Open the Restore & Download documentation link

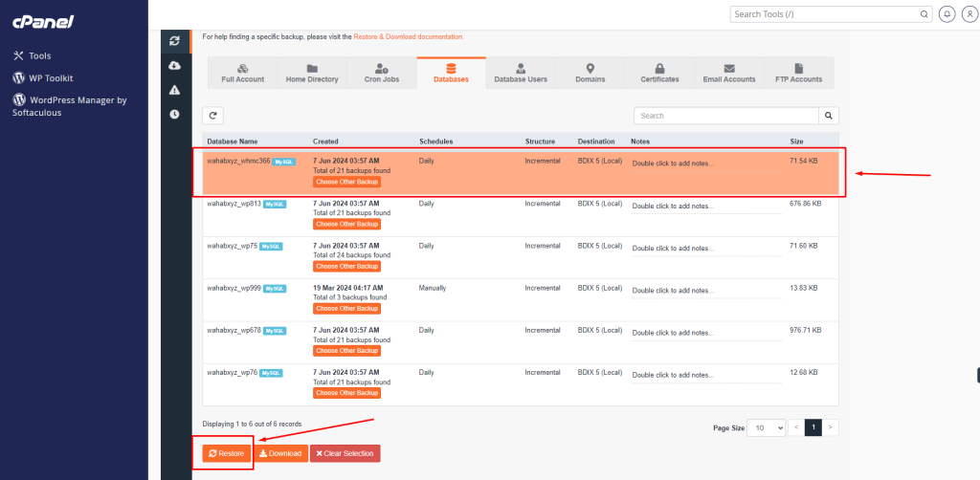point(409,36)
